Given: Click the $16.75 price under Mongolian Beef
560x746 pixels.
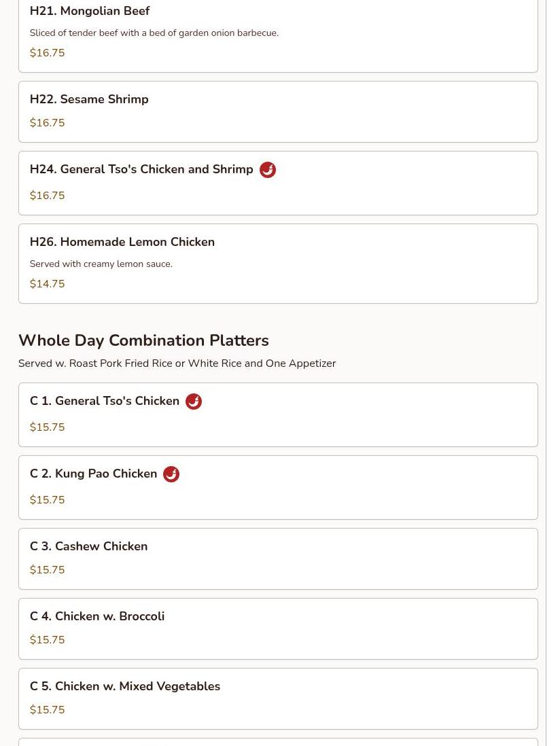Looking at the screenshot, I should click(x=47, y=53).
